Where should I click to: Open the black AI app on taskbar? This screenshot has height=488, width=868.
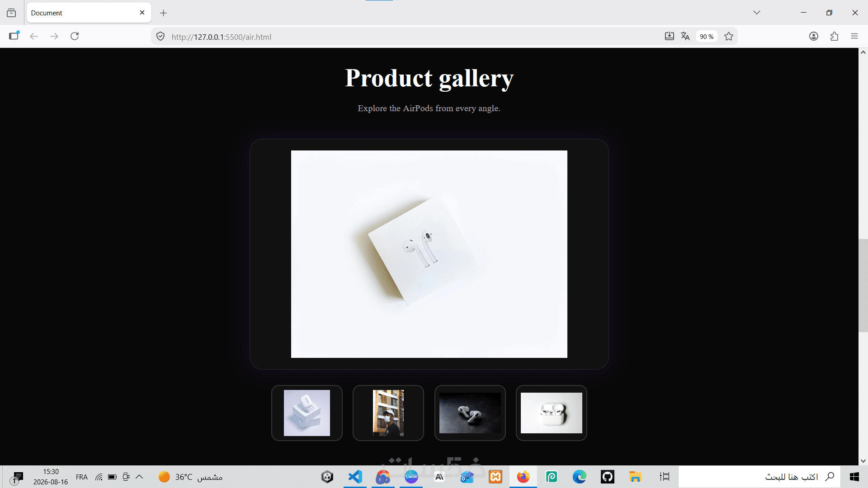439,477
